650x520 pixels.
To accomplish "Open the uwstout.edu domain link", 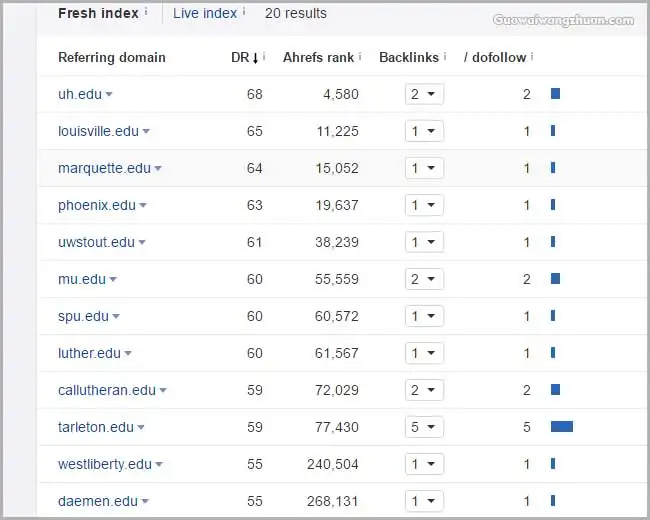I will click(96, 242).
